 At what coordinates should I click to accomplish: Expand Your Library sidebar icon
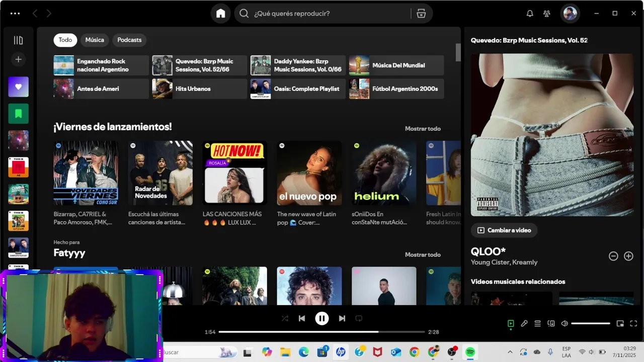tap(18, 40)
